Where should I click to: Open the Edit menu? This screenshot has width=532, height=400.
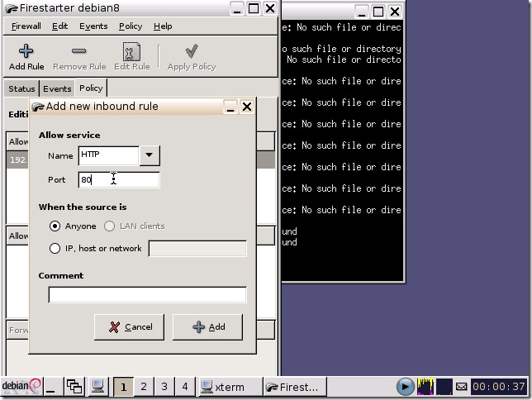coord(59,26)
